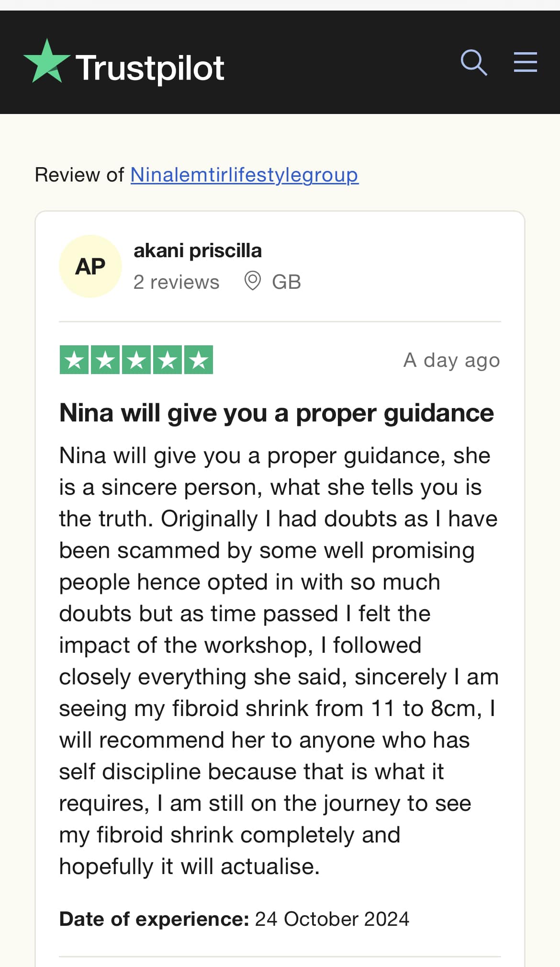Click the GB country label

coord(286,282)
